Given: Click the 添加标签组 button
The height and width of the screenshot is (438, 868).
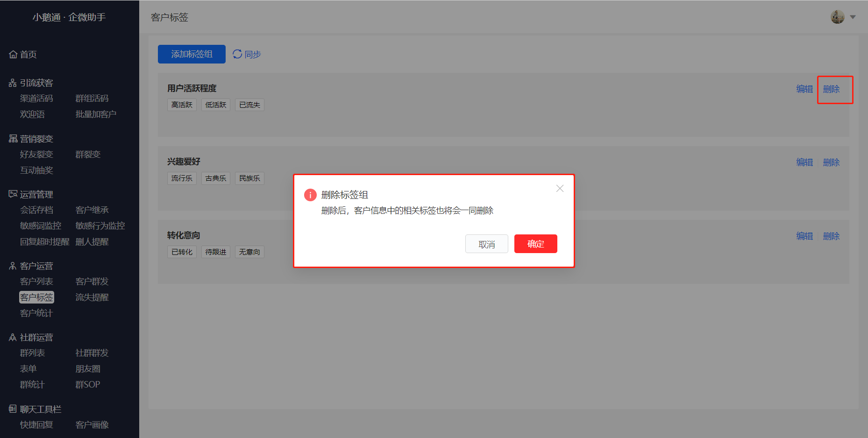Looking at the screenshot, I should pos(192,54).
